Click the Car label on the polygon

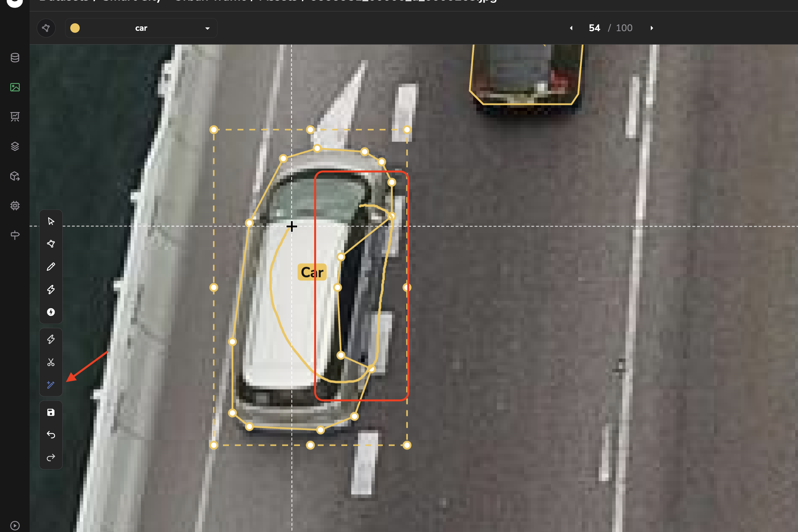tap(312, 272)
